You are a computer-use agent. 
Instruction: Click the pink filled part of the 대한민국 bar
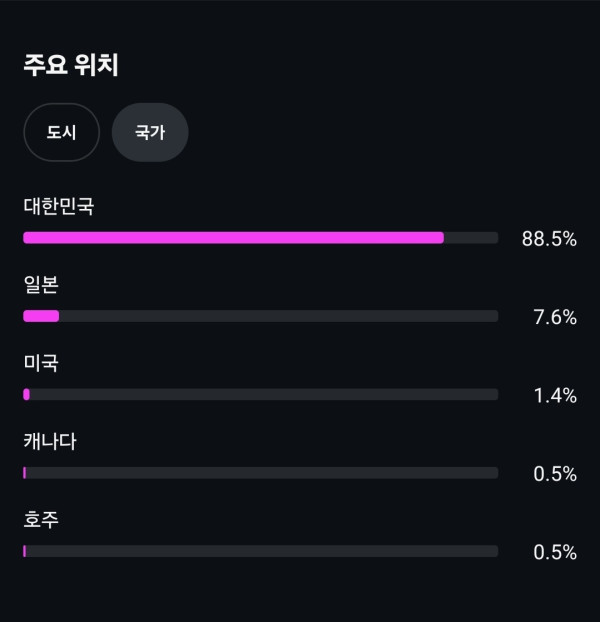point(233,238)
